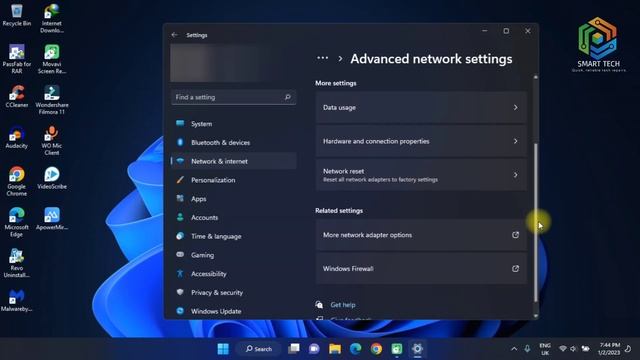The image size is (640, 360).
Task: Click the Find a setting search box
Action: (x=233, y=97)
